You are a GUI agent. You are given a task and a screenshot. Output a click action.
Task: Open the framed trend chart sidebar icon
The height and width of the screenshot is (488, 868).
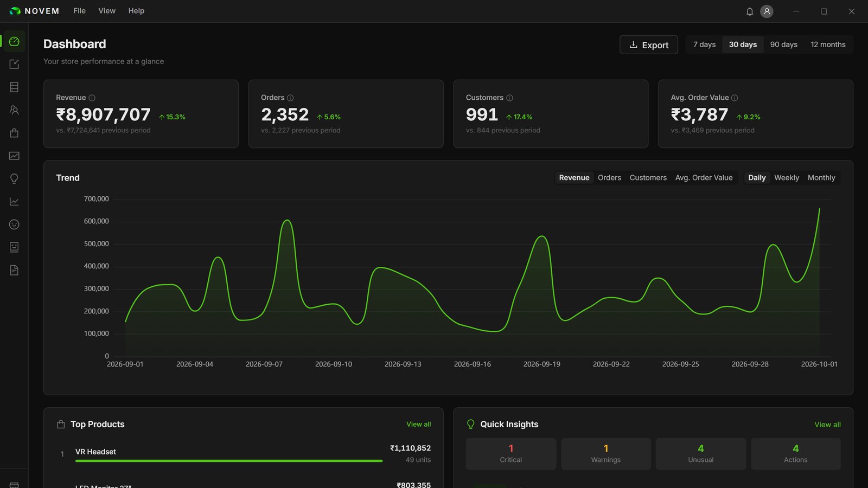tap(14, 156)
